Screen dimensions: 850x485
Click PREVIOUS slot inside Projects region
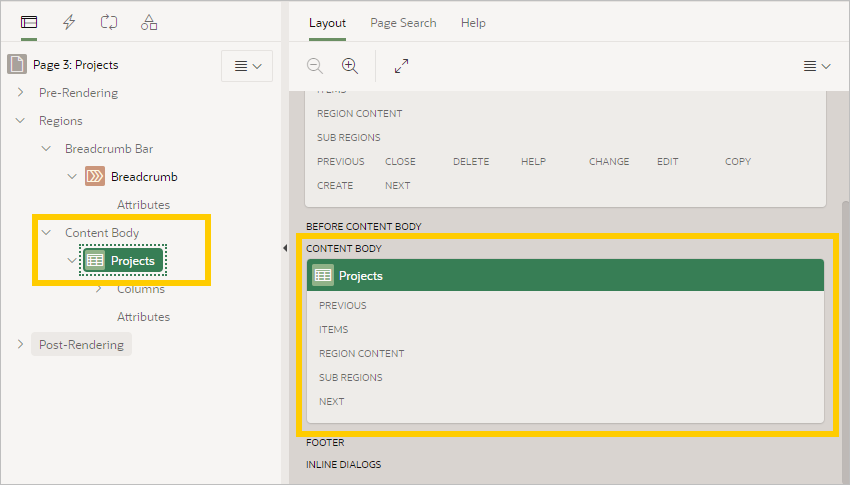pos(343,306)
